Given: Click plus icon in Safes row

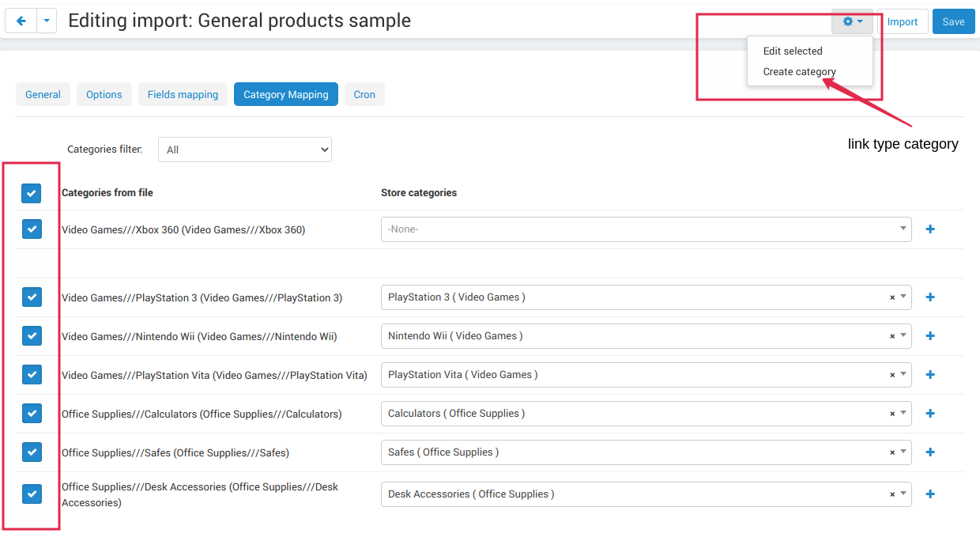Looking at the screenshot, I should coord(930,452).
